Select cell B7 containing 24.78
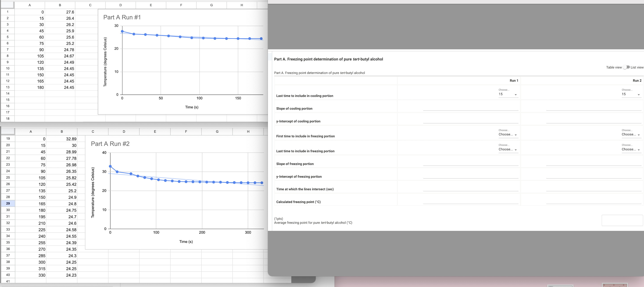This screenshot has height=287, width=644. [x=60, y=49]
